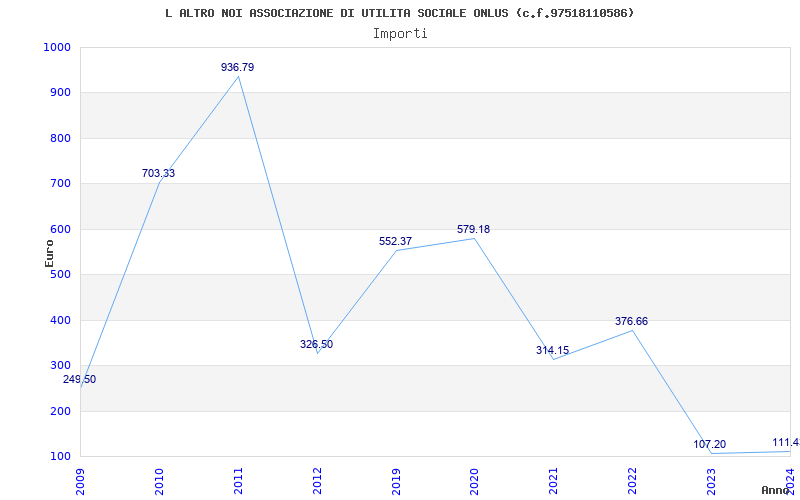Click the x-axis year label 2010

[159, 482]
